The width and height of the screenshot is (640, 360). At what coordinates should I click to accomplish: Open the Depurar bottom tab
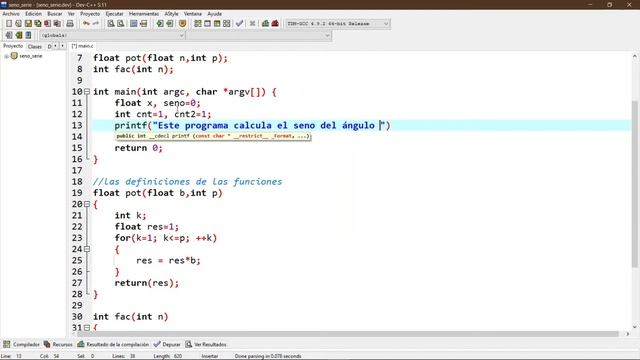pos(167,344)
